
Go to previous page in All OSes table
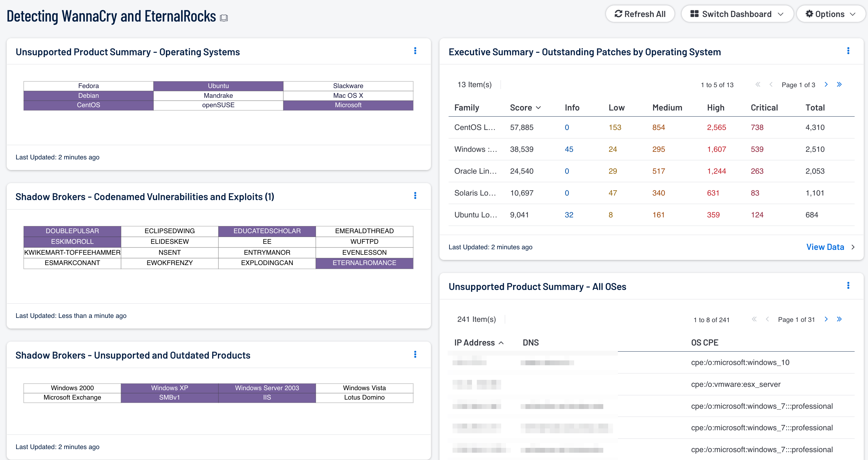point(767,319)
